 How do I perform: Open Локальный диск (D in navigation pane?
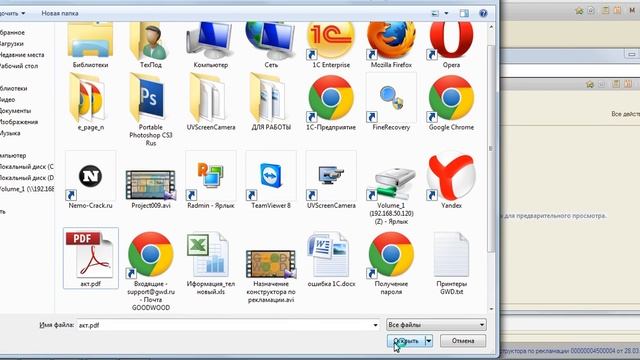[27, 178]
